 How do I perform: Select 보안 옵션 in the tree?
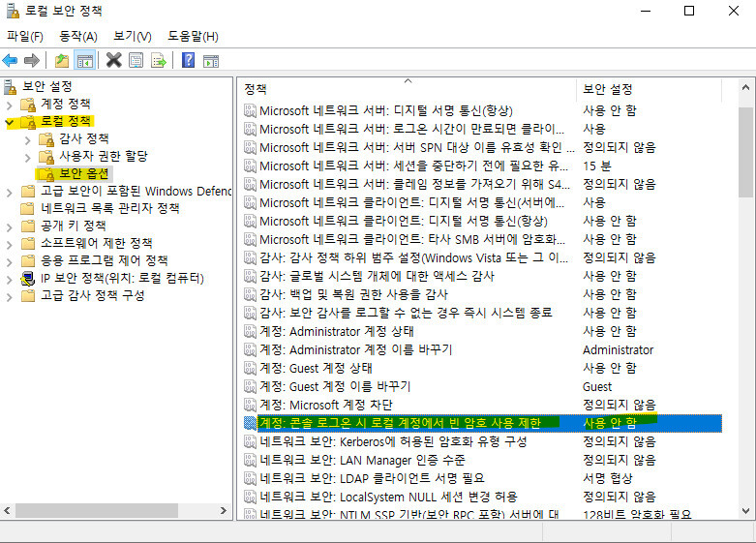84,174
